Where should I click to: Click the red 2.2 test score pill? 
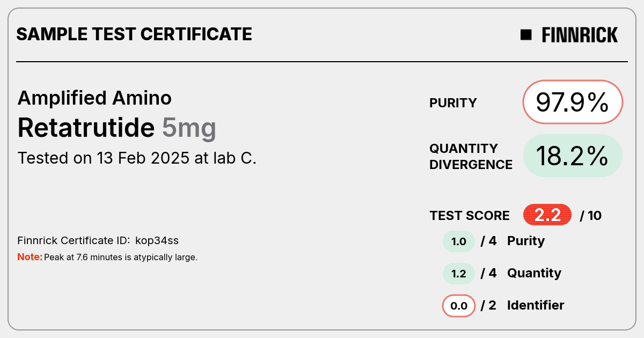547,215
